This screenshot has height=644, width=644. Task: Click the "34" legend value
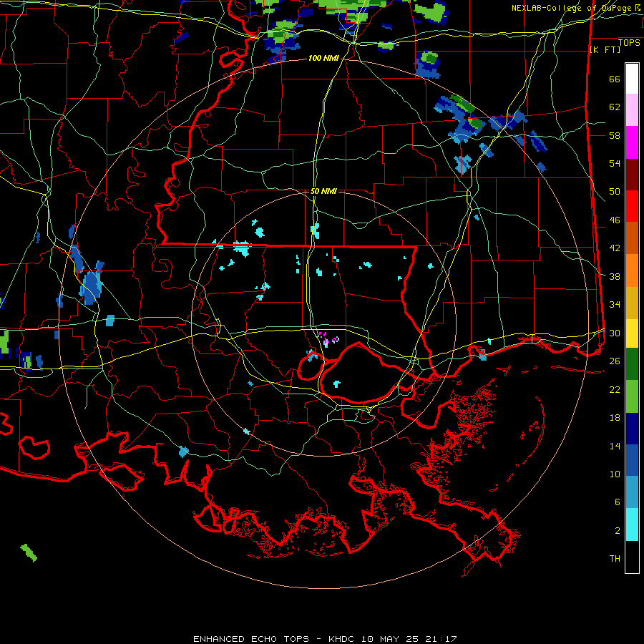pyautogui.click(x=615, y=305)
